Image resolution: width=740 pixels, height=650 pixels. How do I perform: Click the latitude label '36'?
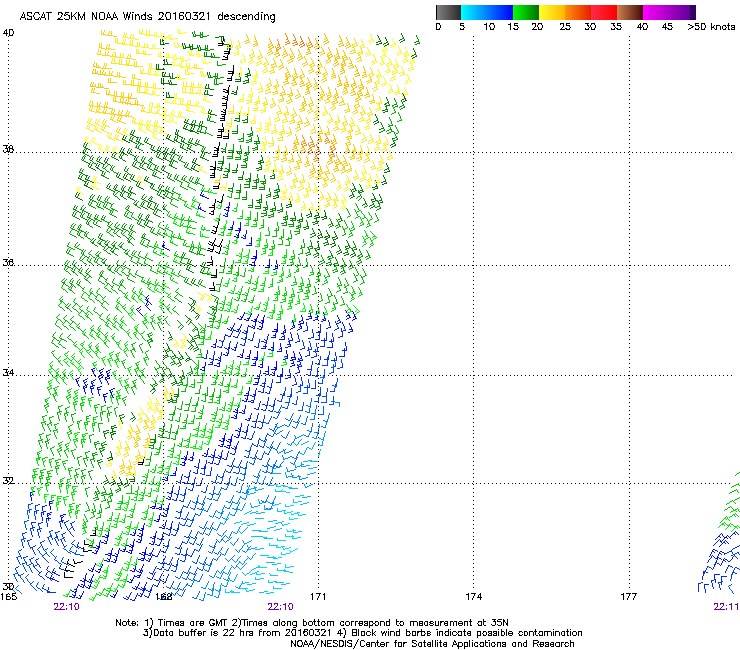click(8, 262)
